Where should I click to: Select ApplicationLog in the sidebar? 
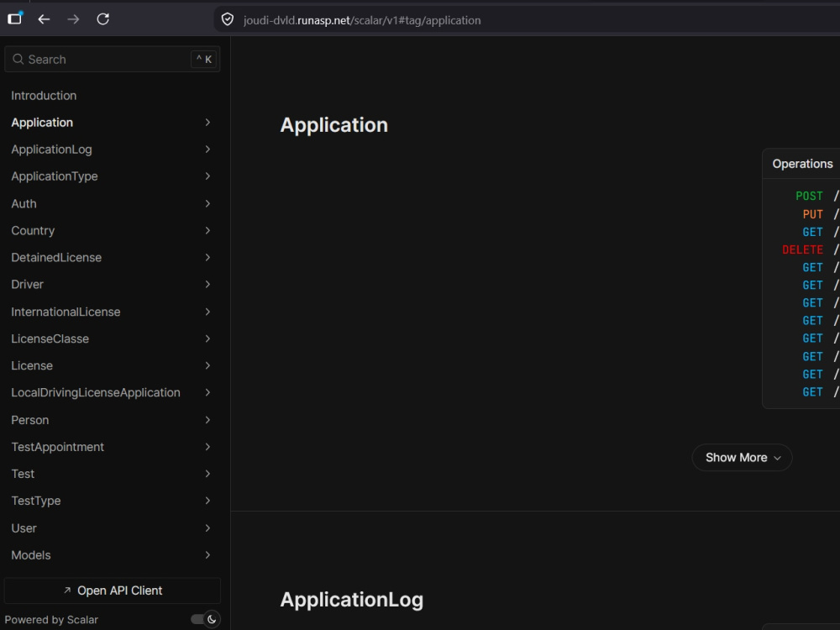tap(51, 150)
